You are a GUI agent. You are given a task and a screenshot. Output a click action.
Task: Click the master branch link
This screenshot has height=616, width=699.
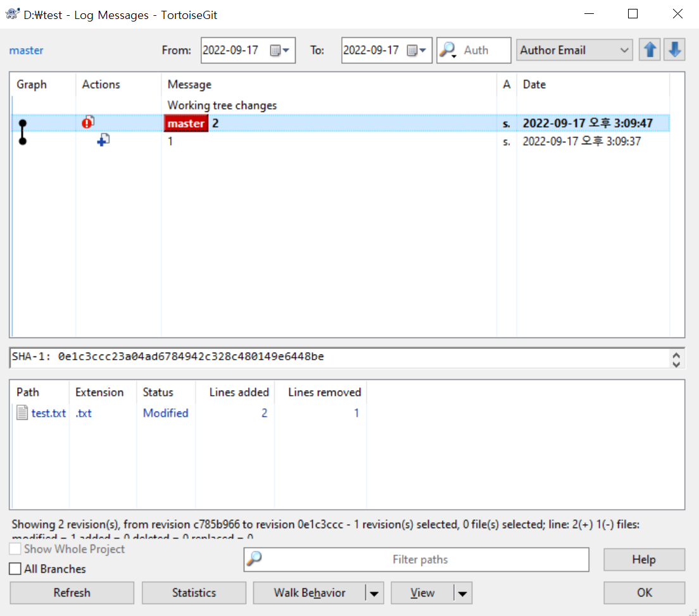tap(27, 51)
